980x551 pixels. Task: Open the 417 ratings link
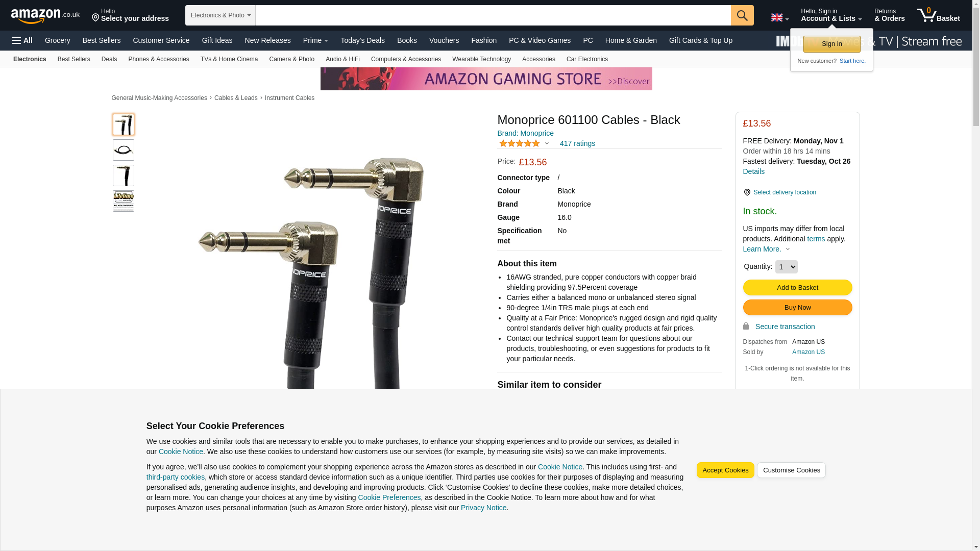tap(577, 143)
